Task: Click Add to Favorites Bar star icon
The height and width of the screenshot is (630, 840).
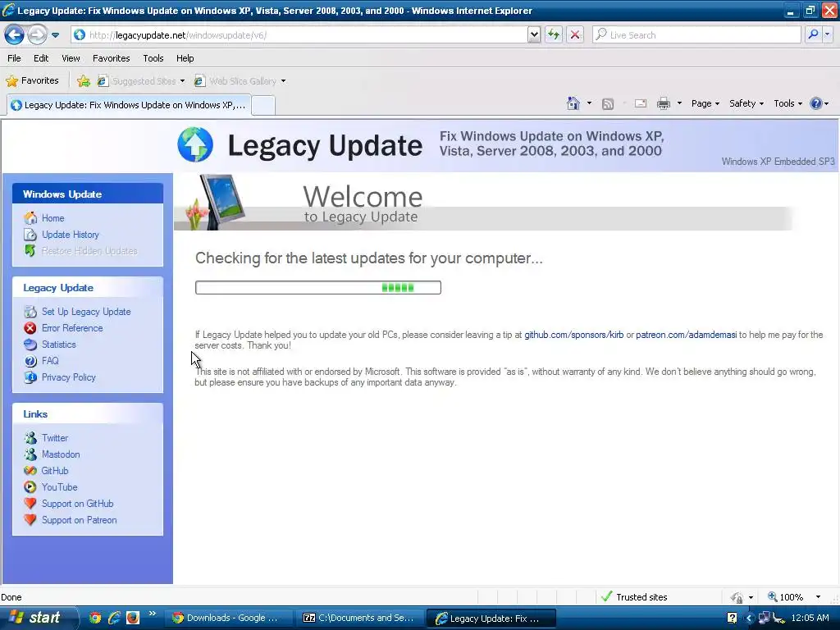Action: 84,81
